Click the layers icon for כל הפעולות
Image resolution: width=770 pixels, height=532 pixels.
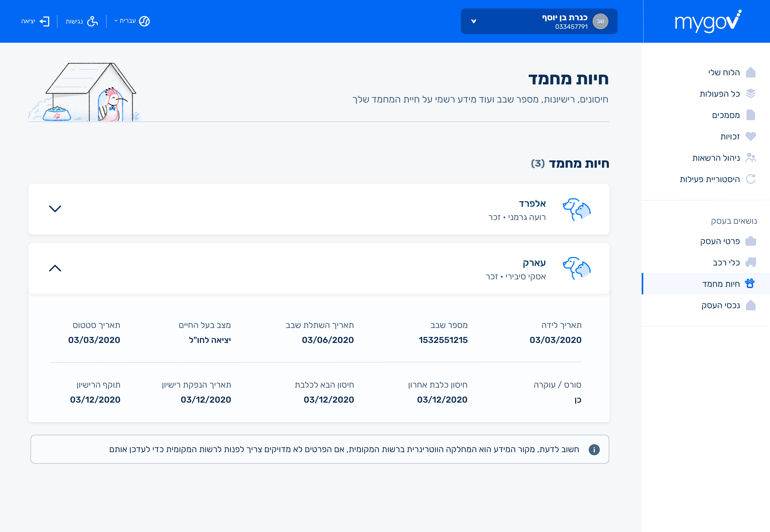point(750,94)
